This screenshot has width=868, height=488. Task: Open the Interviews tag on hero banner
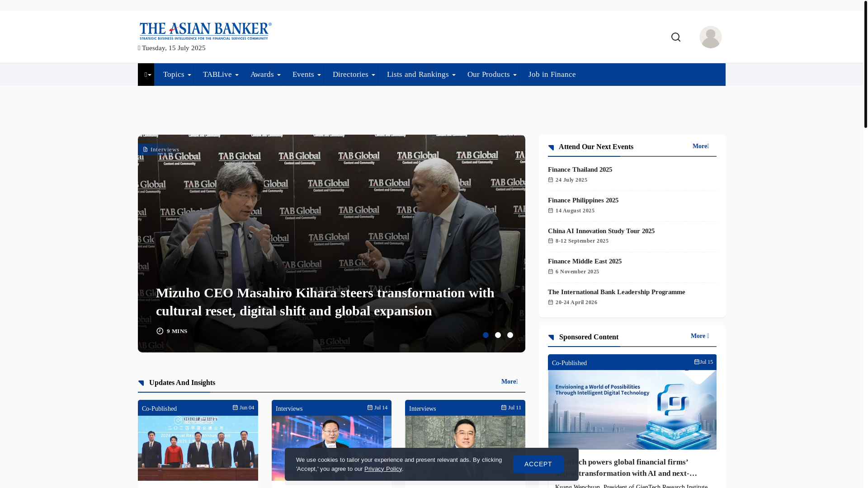161,150
